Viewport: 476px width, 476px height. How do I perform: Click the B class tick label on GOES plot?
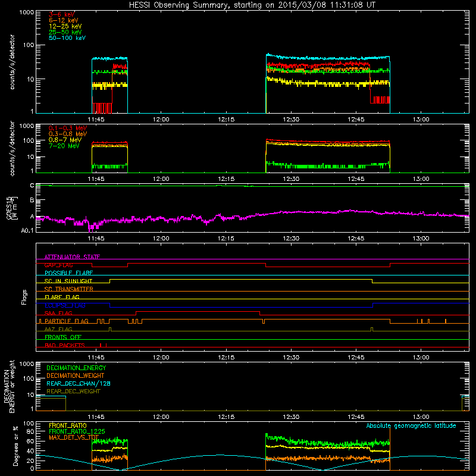(32, 200)
